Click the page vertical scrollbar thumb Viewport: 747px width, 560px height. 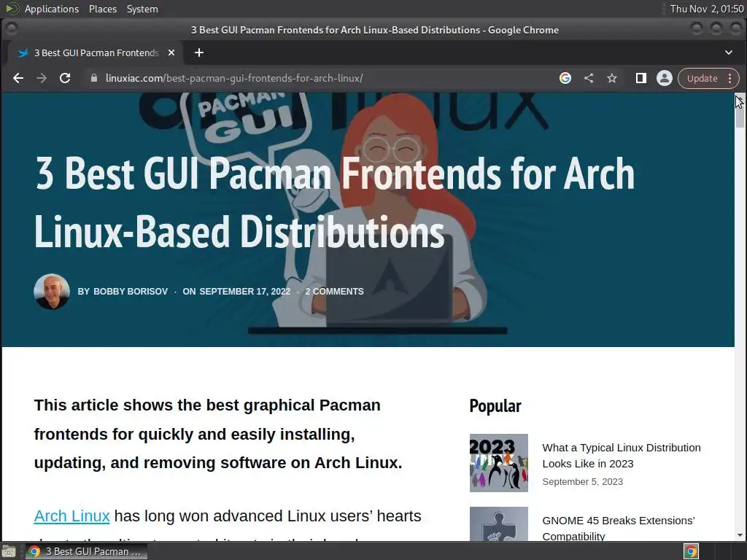pyautogui.click(x=740, y=113)
